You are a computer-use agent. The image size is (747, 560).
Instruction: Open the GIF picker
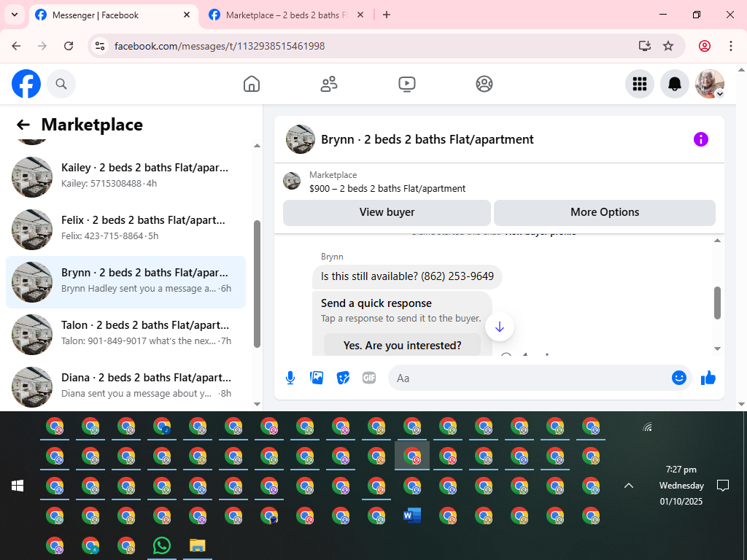coord(369,378)
